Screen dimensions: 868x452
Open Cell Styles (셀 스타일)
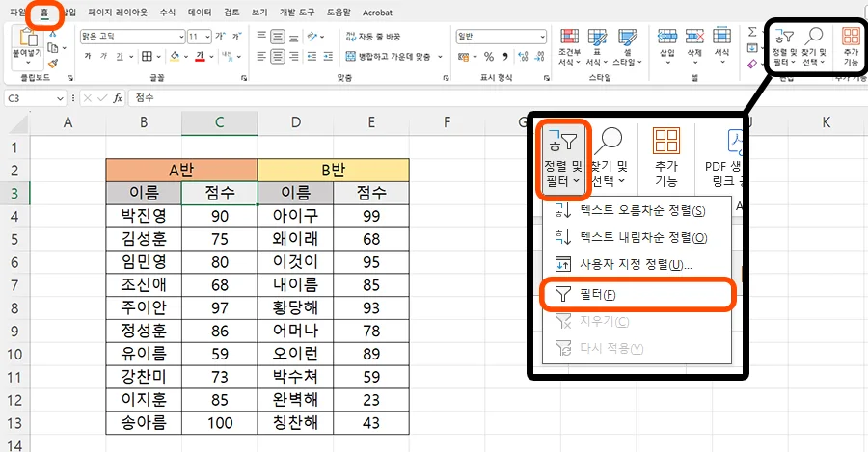click(x=627, y=47)
